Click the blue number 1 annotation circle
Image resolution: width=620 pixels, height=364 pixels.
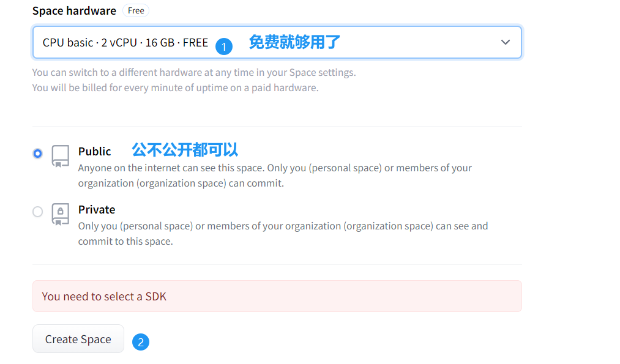coord(225,46)
